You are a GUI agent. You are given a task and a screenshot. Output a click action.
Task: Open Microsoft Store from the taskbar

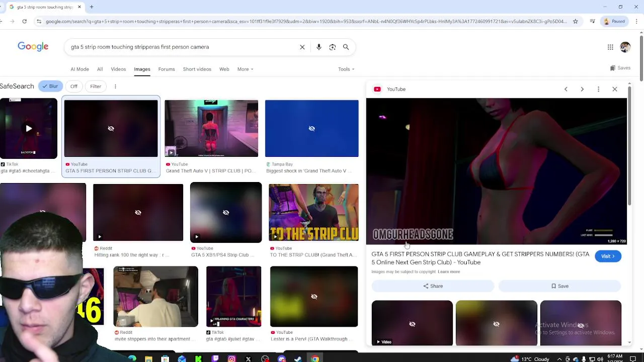click(165, 358)
